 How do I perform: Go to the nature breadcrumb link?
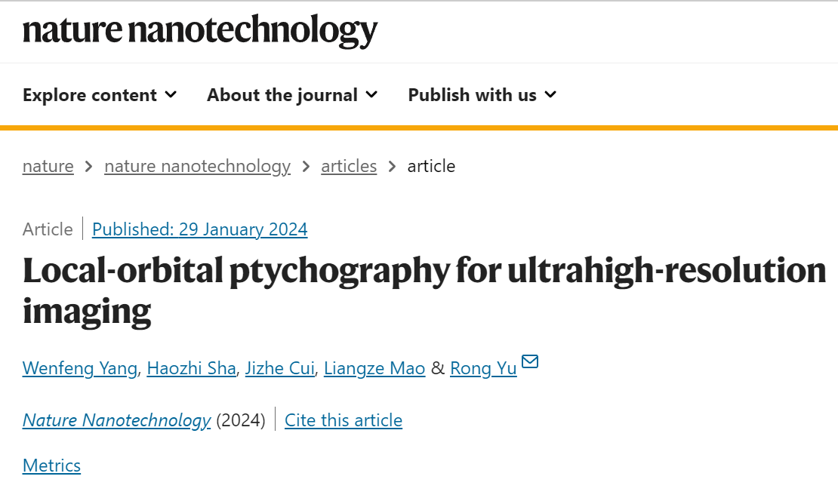pos(48,166)
